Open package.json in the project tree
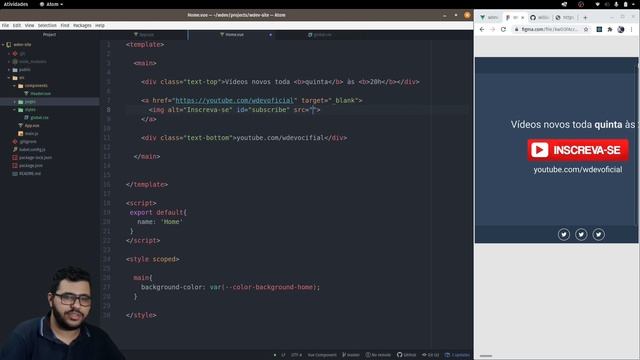Screen dimensions: 640x360 click(x=31, y=166)
